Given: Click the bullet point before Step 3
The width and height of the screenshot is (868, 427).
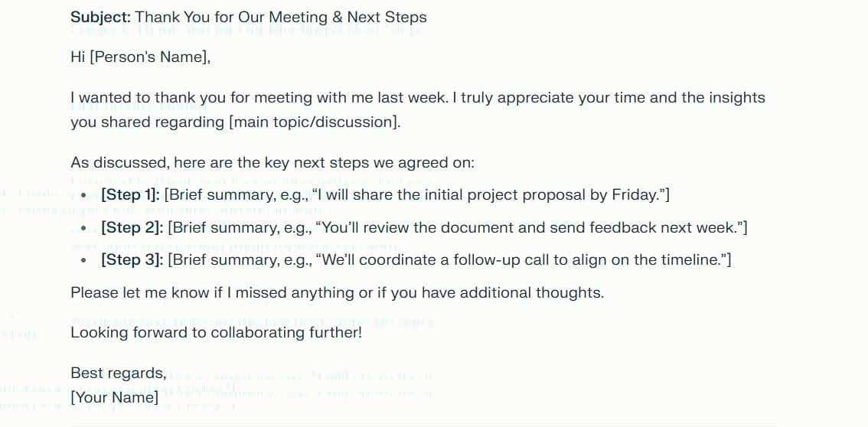Looking at the screenshot, I should click(83, 262).
